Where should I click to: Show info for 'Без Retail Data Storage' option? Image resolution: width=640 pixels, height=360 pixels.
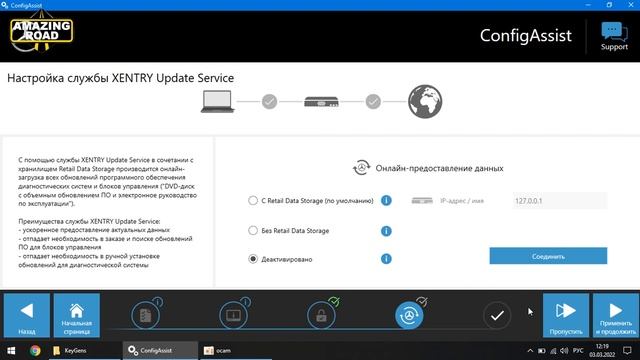[386, 231]
